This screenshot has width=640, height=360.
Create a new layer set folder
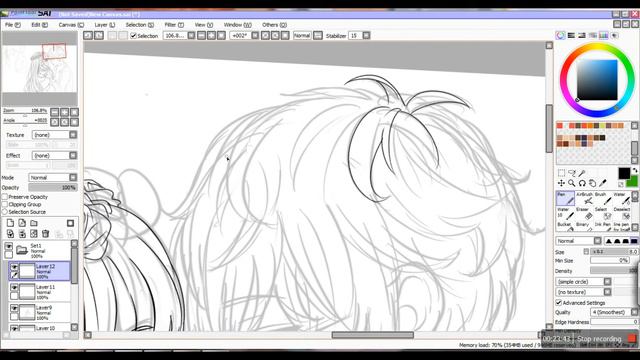(34, 223)
